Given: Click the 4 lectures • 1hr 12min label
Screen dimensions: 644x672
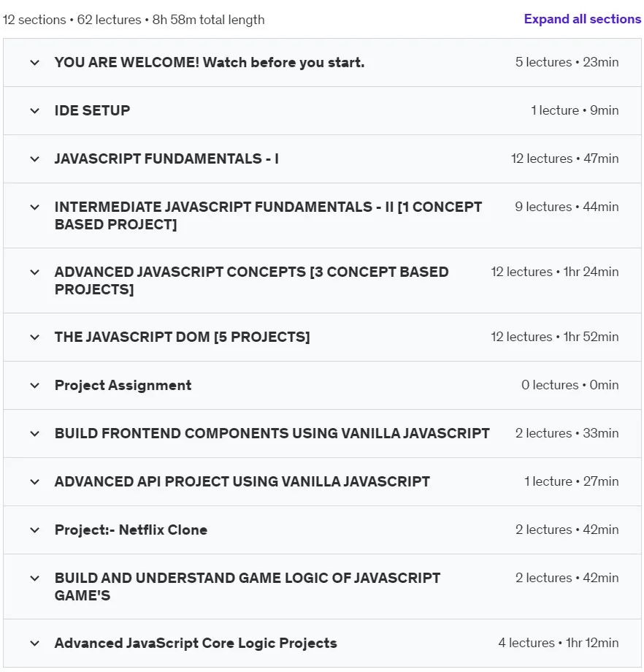Looking at the screenshot, I should (x=559, y=643).
